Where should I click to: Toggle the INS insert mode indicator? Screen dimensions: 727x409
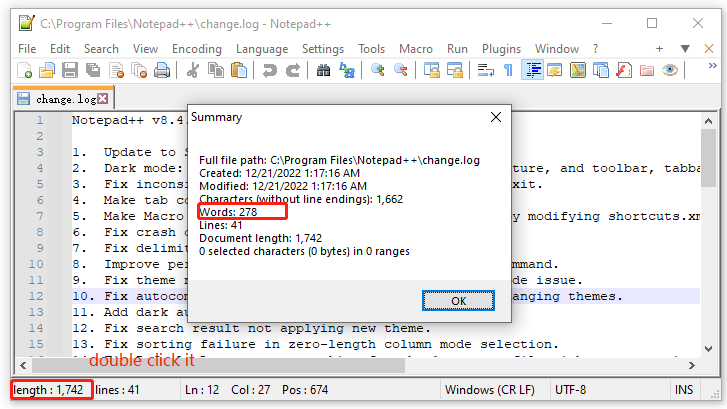(x=684, y=390)
